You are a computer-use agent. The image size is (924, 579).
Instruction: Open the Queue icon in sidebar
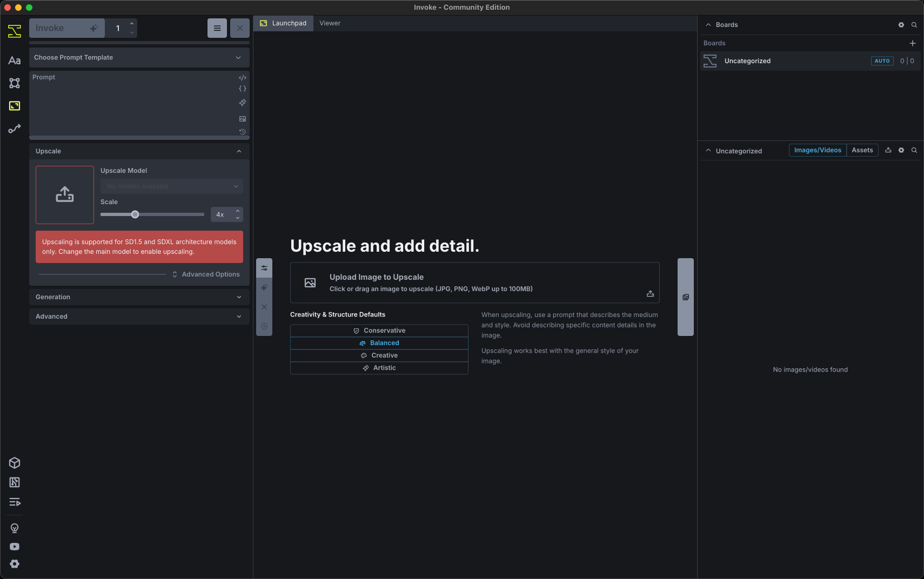pyautogui.click(x=15, y=502)
